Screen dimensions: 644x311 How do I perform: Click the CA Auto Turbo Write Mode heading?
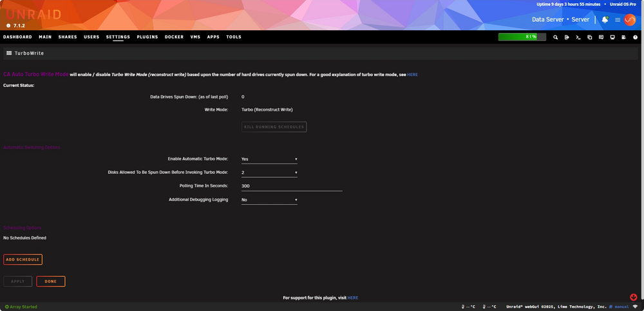35,75
